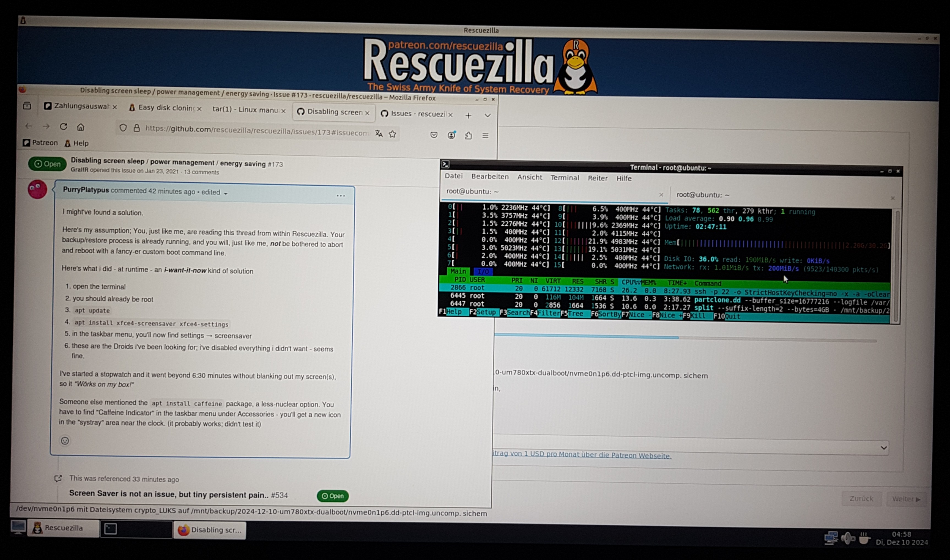
Task: Select the terminal taskbar button
Action: (136, 529)
